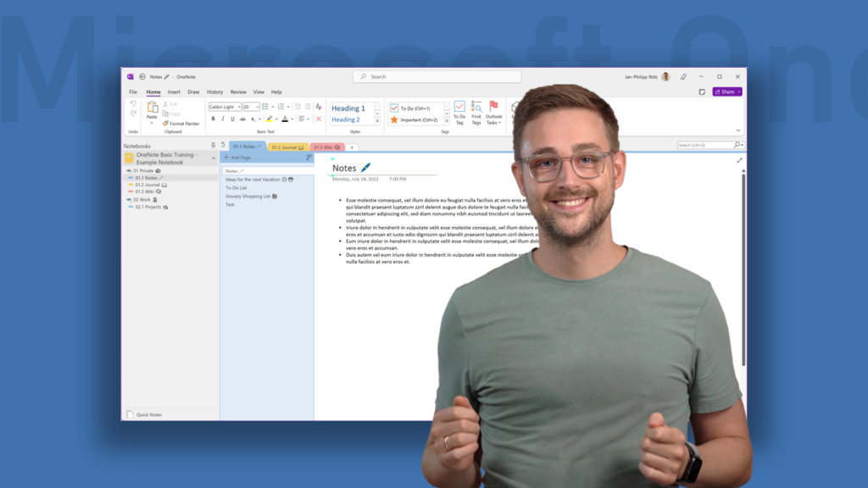
Task: Click the bullet list icon
Action: [x=265, y=107]
